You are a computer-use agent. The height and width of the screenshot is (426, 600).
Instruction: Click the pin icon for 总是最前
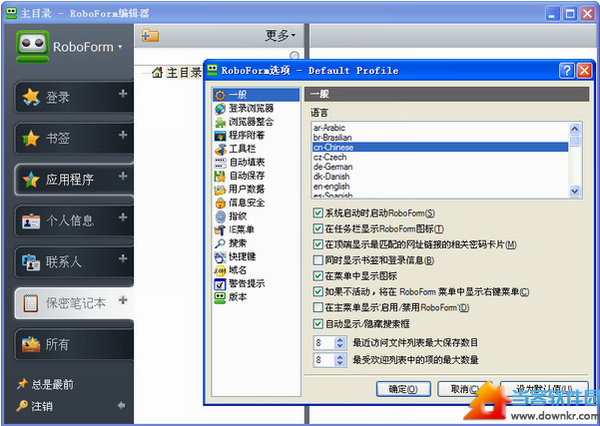(22, 384)
